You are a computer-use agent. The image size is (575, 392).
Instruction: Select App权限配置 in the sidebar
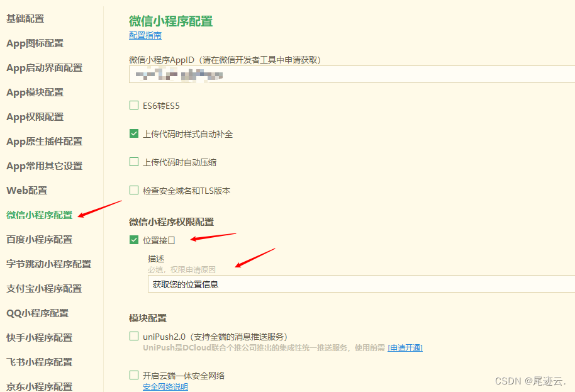tap(35, 117)
